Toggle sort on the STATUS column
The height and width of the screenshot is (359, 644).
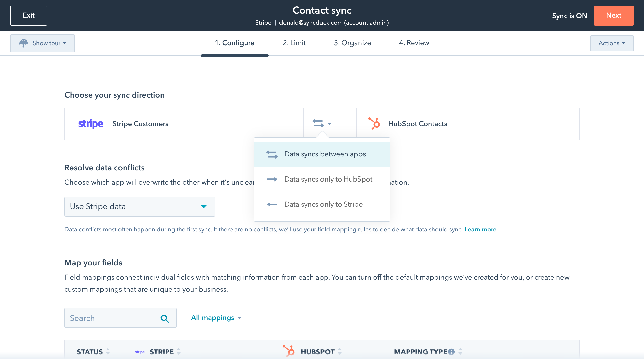pyautogui.click(x=108, y=351)
